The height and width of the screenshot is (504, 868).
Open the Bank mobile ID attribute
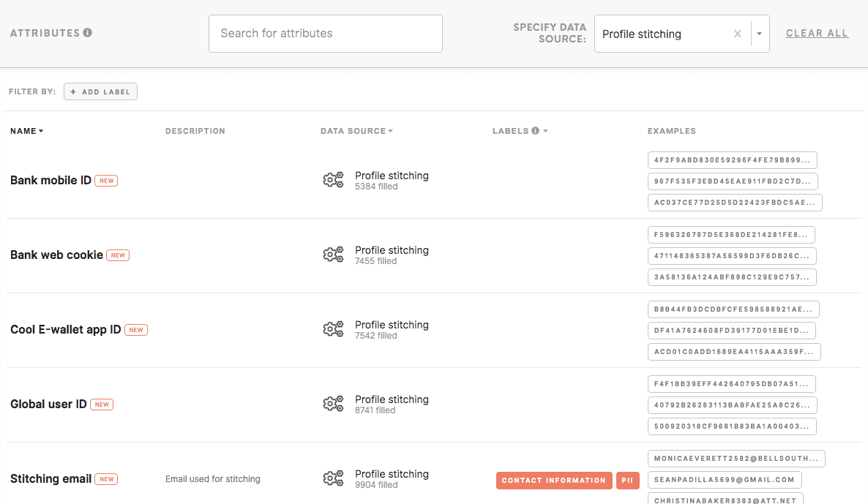click(50, 180)
